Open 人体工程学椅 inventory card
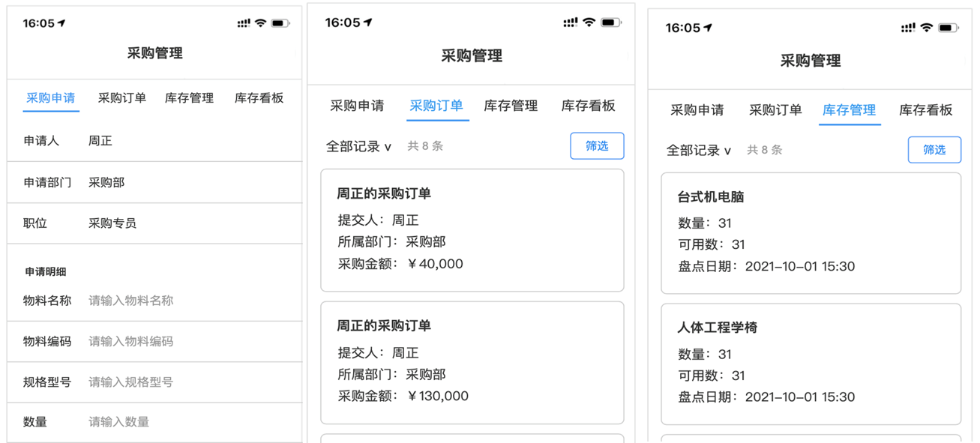 pos(811,364)
